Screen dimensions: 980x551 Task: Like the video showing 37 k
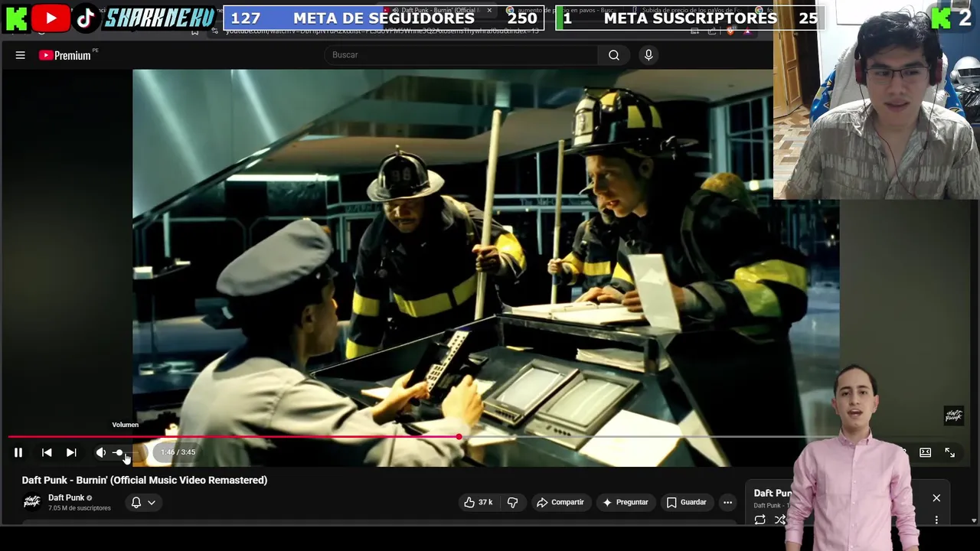478,502
